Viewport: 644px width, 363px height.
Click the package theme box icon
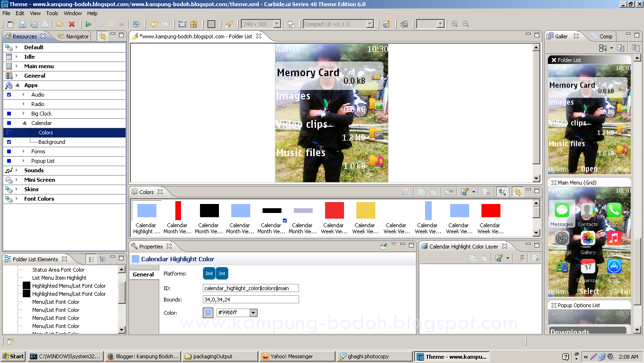point(194,24)
